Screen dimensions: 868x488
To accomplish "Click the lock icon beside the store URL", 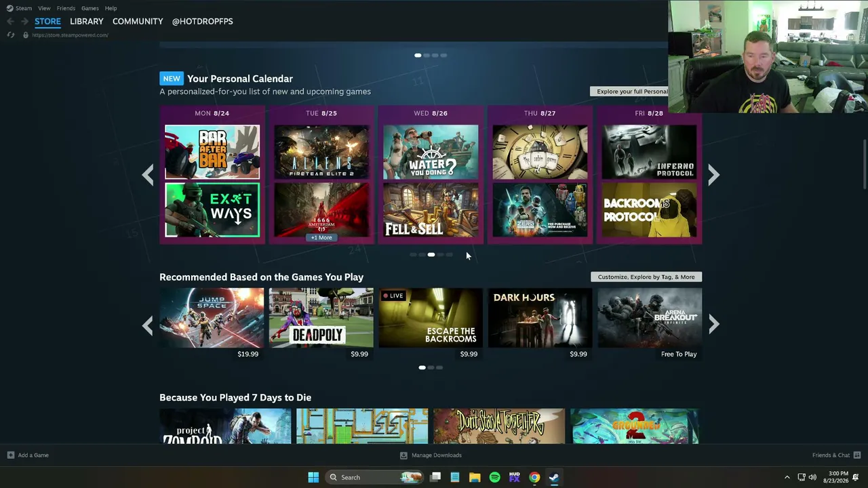I will [26, 35].
